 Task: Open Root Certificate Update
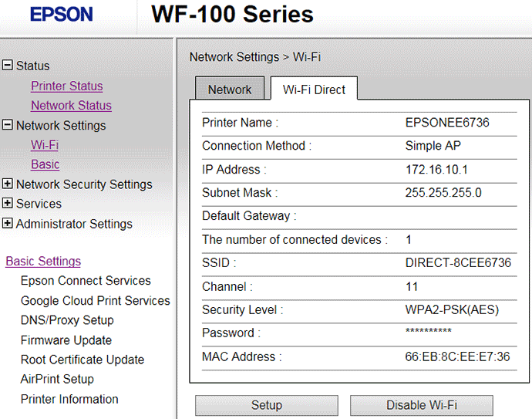coord(82,360)
